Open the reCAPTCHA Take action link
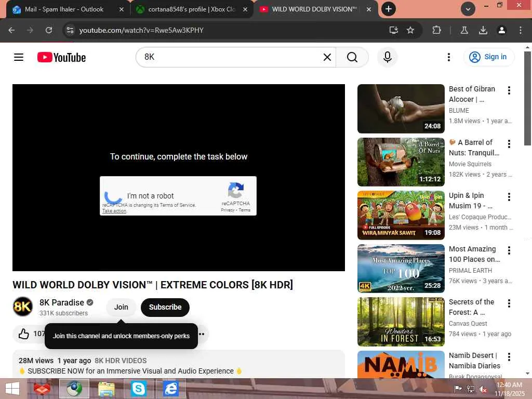Image resolution: width=532 pixels, height=399 pixels. 114,211
